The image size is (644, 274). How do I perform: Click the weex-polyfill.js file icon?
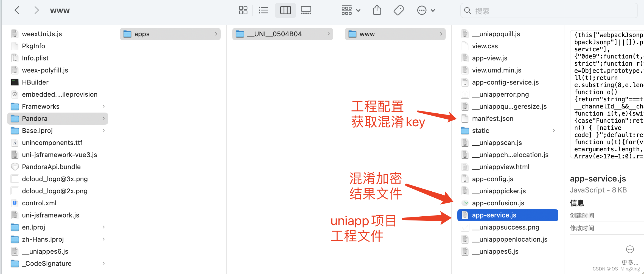click(15, 70)
